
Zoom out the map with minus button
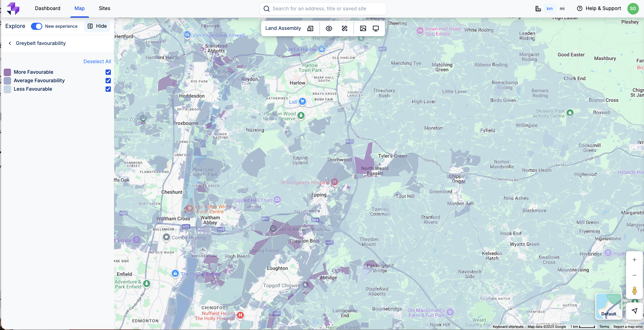click(x=634, y=275)
